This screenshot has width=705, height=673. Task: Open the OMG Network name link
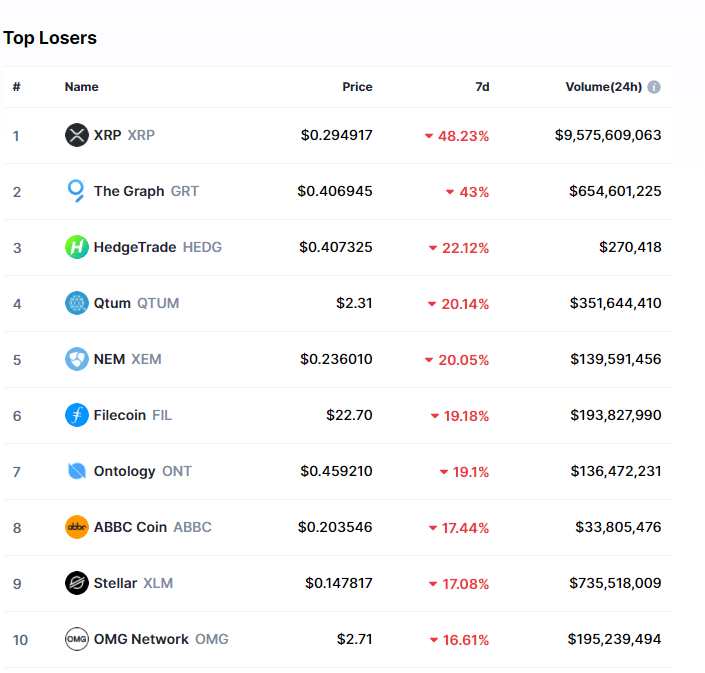point(141,639)
